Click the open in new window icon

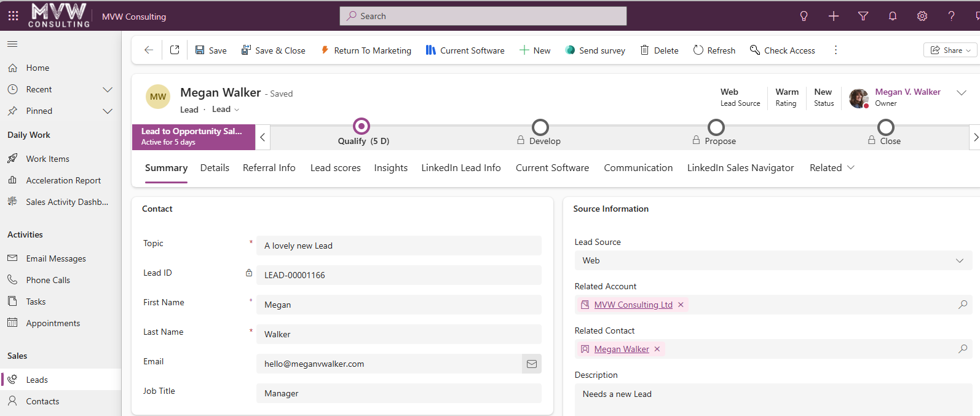click(175, 50)
